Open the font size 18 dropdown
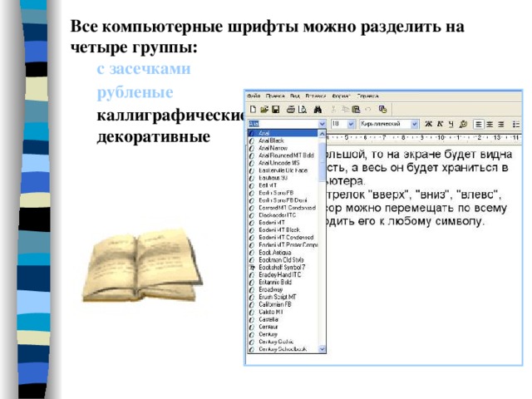This screenshot has width=532, height=399. click(351, 124)
